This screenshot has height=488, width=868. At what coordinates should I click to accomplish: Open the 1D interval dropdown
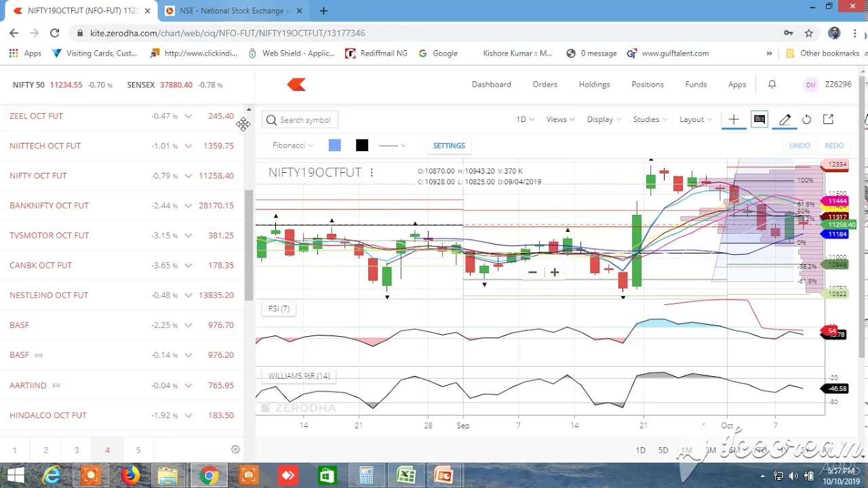coord(525,119)
